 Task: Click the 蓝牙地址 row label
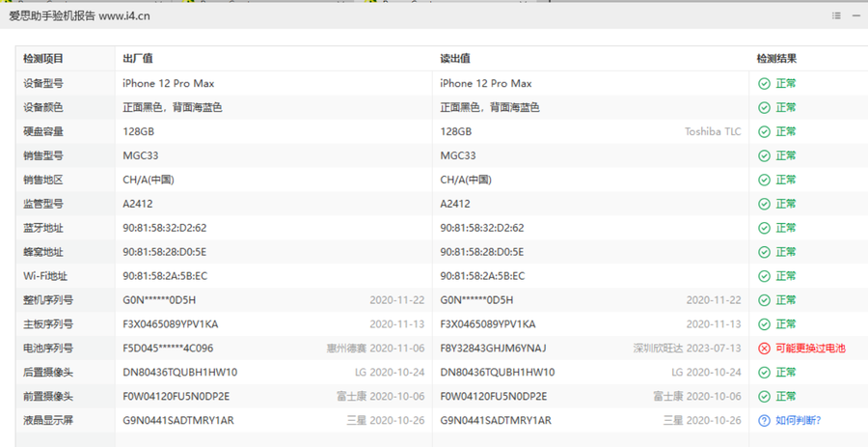pos(43,228)
